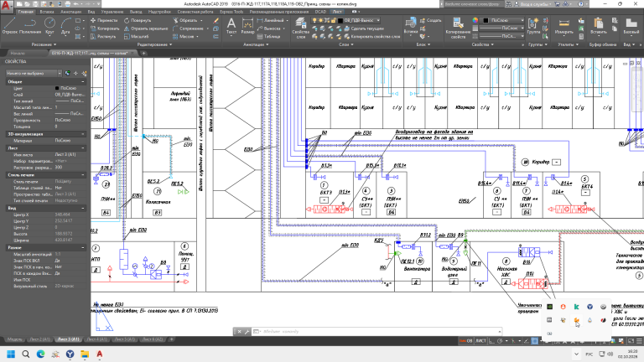Pick the Круг (circle) tool
This screenshot has height=362, width=644.
[x=49, y=25]
